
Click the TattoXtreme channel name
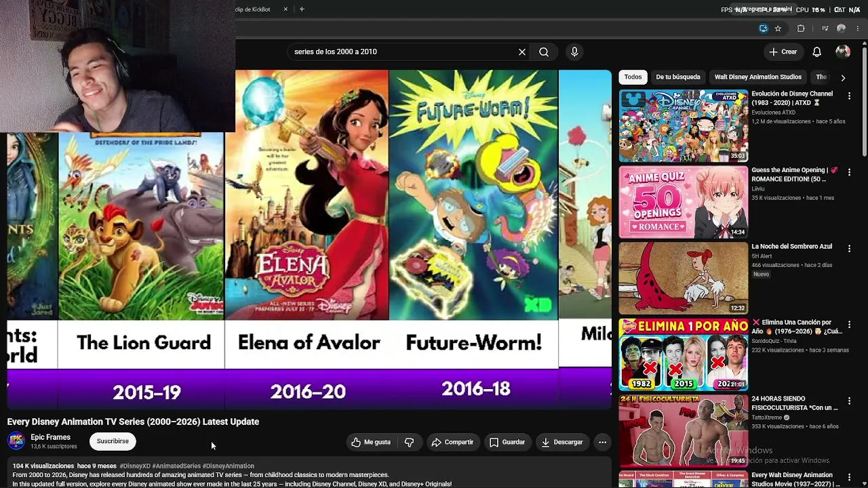(x=767, y=418)
